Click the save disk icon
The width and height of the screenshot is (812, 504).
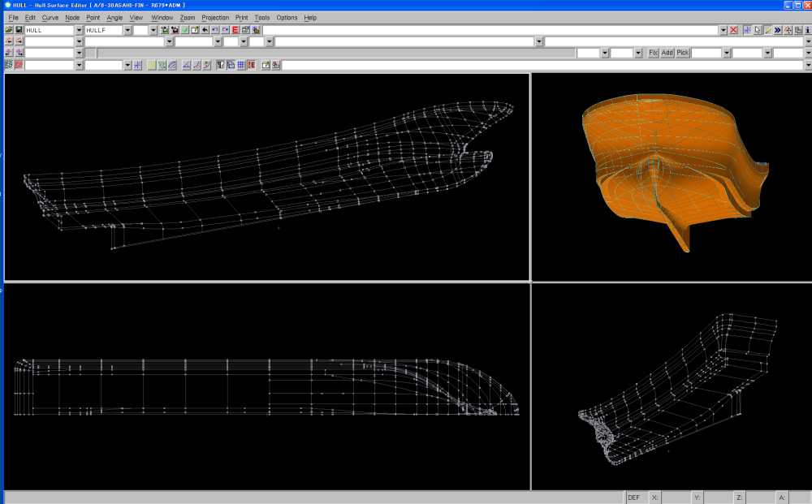tap(19, 30)
